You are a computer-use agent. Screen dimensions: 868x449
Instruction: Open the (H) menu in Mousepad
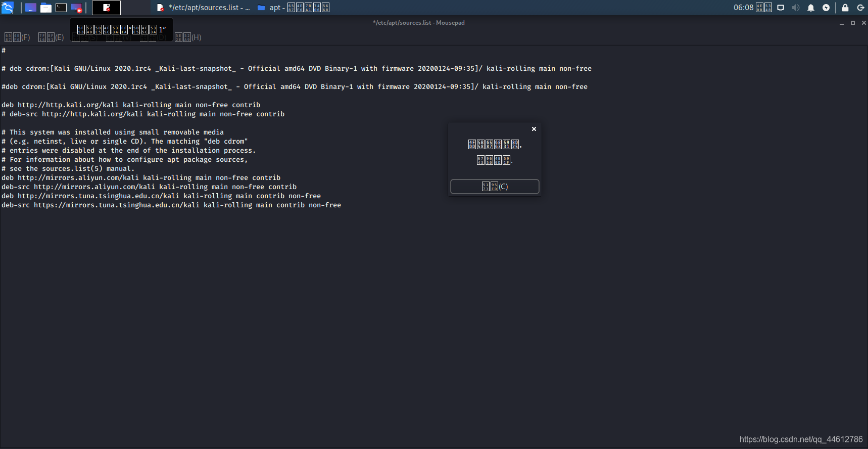coord(188,37)
